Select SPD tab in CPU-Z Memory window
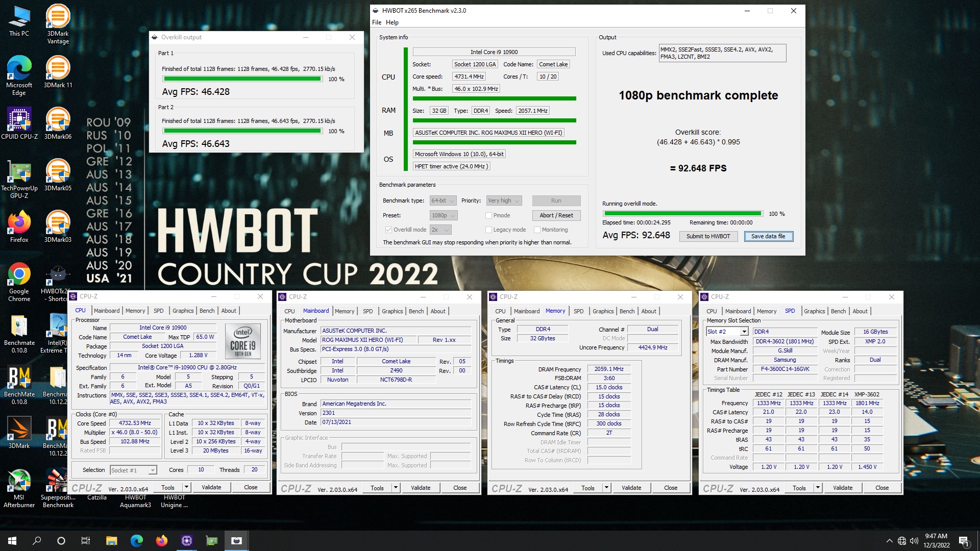Viewport: 980px width, 551px height. click(x=578, y=311)
